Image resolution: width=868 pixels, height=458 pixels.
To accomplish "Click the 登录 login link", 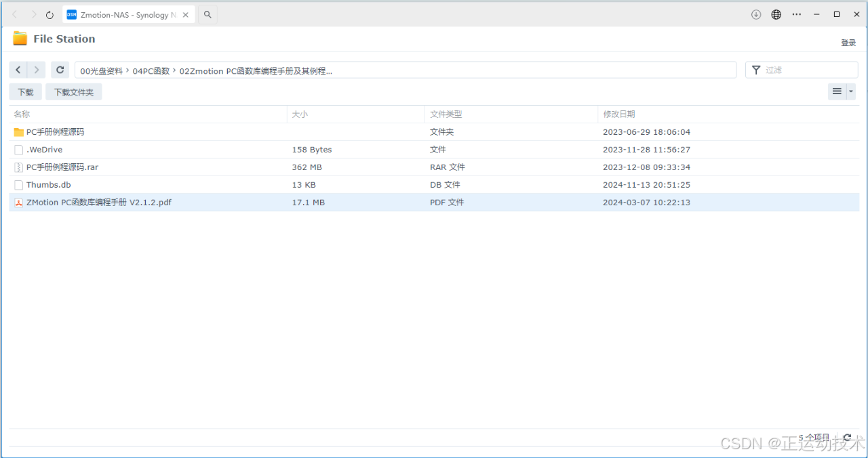I will [848, 43].
